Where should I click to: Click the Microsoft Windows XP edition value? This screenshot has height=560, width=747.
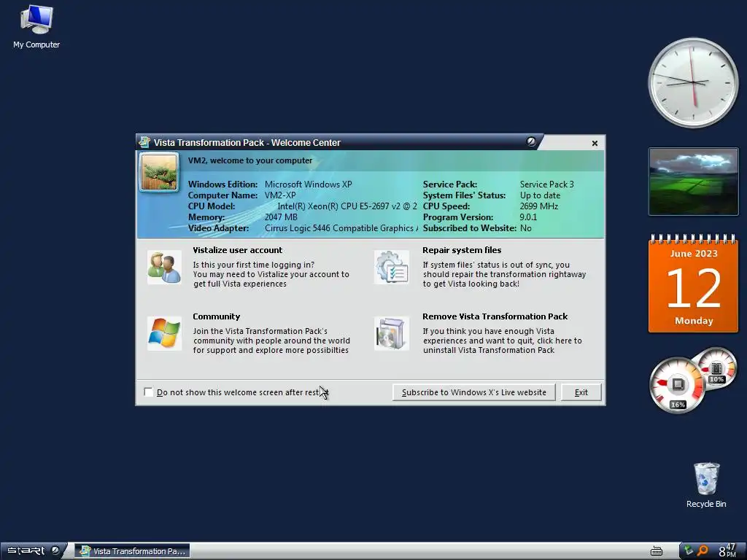click(309, 184)
